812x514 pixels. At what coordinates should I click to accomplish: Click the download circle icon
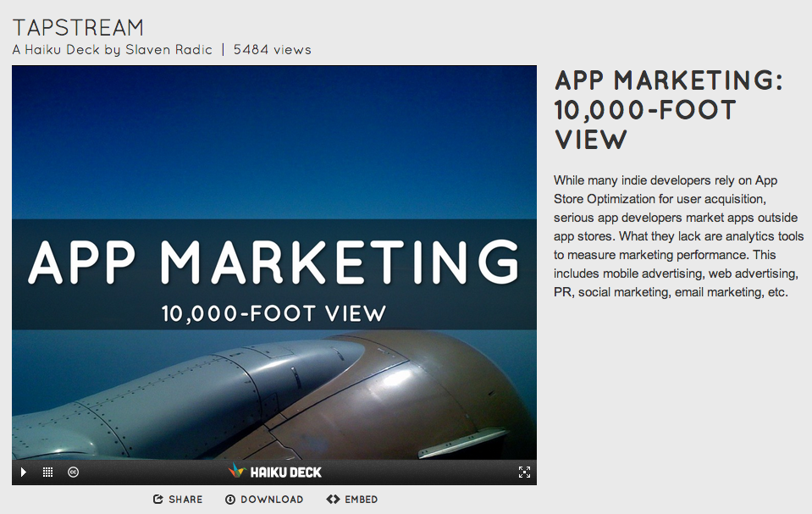(230, 500)
